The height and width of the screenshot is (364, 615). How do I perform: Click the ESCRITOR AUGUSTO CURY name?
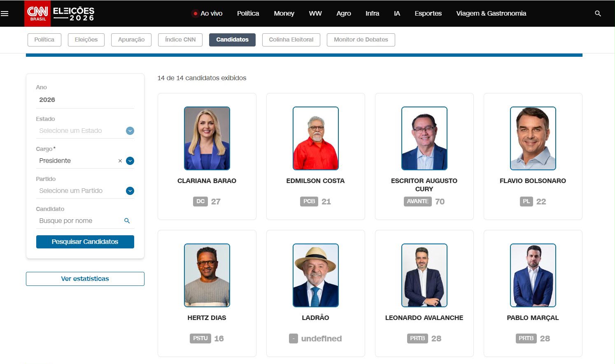(x=424, y=185)
